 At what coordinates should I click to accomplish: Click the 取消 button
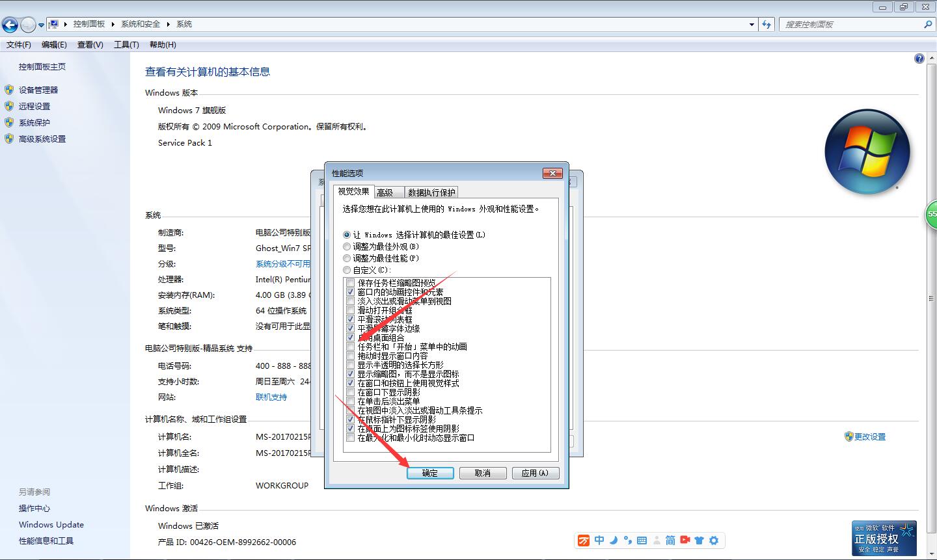pyautogui.click(x=483, y=473)
